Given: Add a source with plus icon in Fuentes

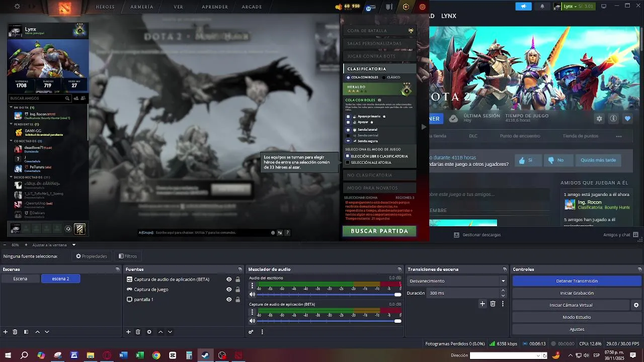Looking at the screenshot, I should coord(128,332).
